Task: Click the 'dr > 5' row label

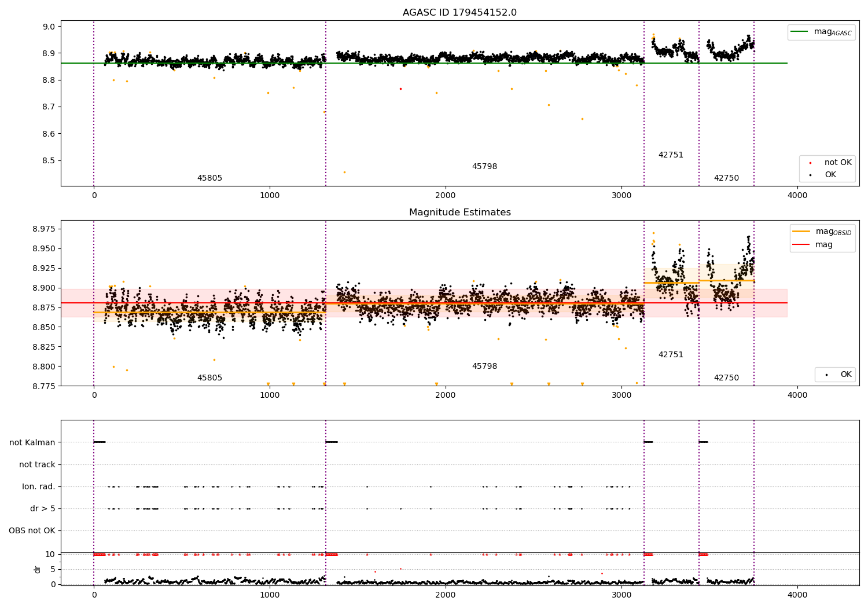Action: pos(43,508)
